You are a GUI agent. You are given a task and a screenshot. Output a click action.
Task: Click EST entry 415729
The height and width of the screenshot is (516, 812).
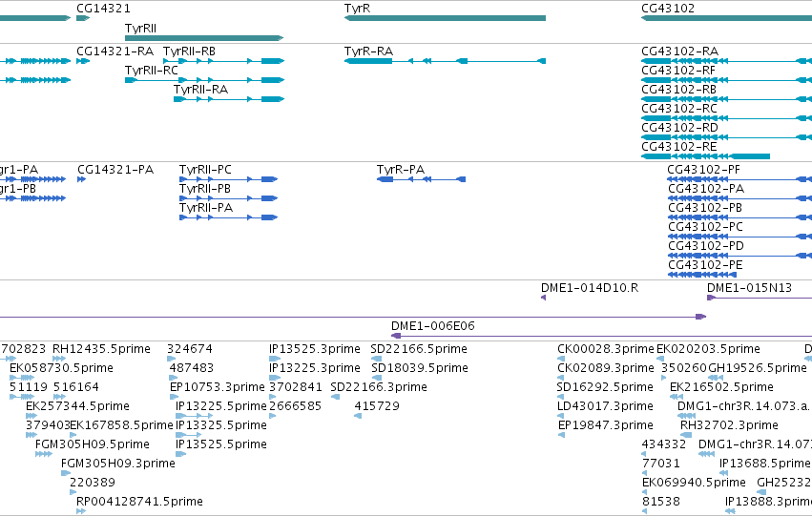coord(377,406)
